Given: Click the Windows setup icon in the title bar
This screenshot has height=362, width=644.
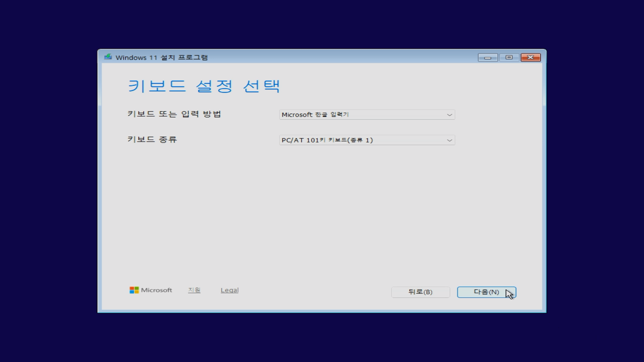Looking at the screenshot, I should coord(108,57).
